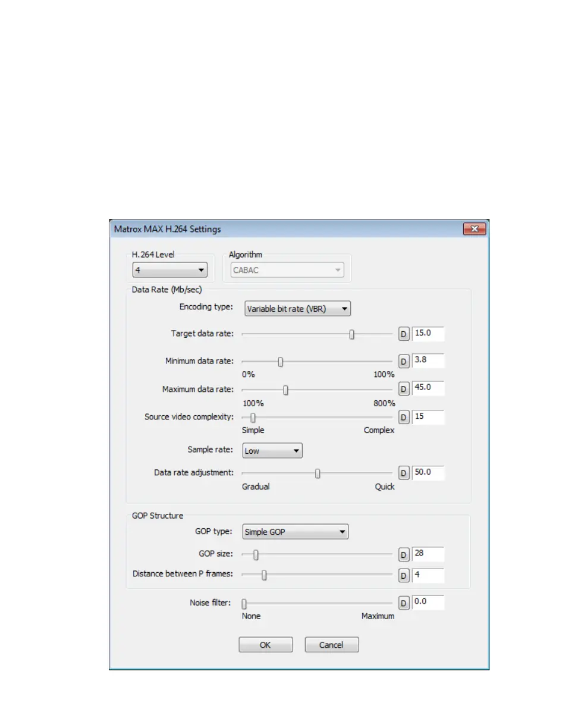The width and height of the screenshot is (578, 728).
Task: Reset Data rate adjustment with D button
Action: (403, 473)
